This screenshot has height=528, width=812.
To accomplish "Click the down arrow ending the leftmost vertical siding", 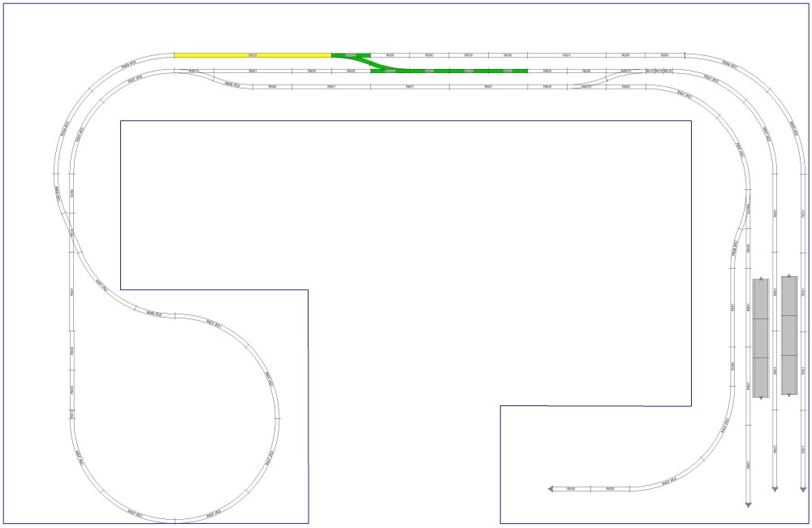I will pos(748,504).
